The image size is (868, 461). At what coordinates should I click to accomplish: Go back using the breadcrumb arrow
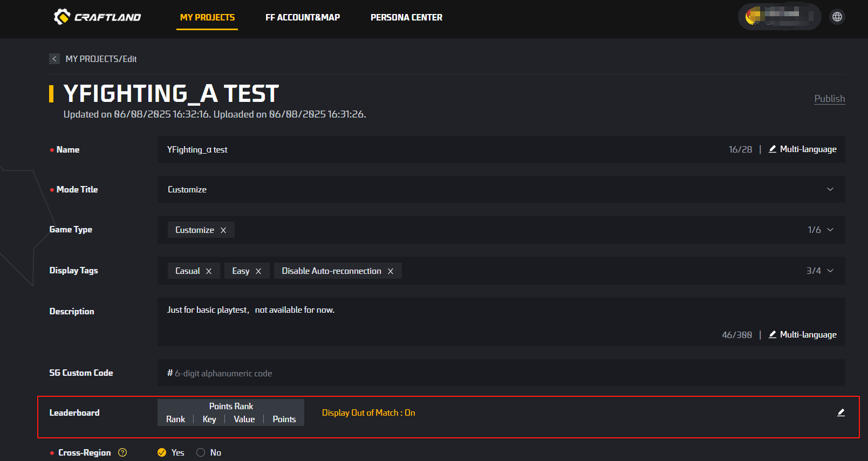pos(54,59)
